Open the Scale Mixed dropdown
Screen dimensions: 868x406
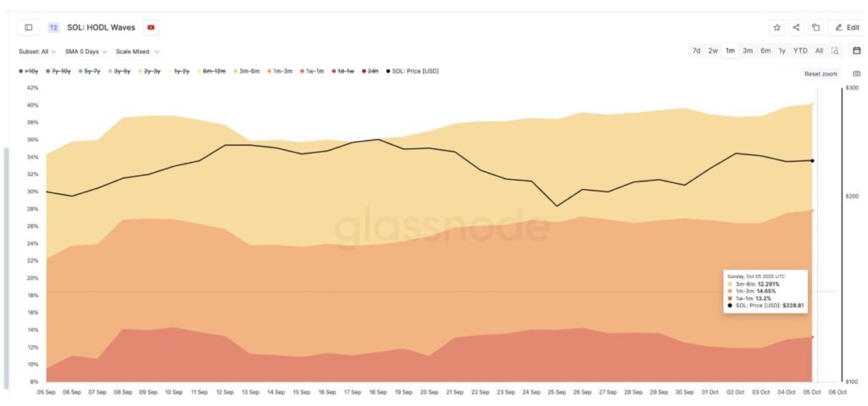click(137, 52)
